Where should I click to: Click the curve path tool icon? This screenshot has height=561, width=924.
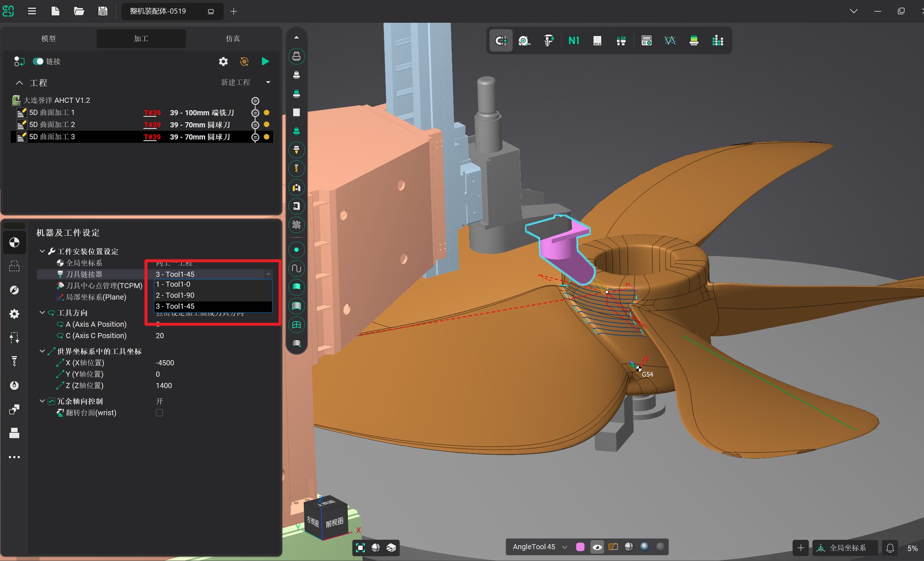tap(296, 269)
